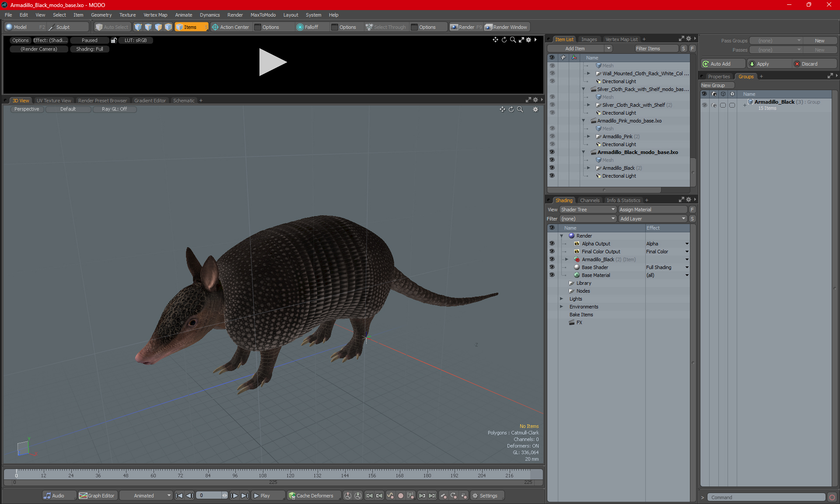Step to next frame

(x=234, y=496)
